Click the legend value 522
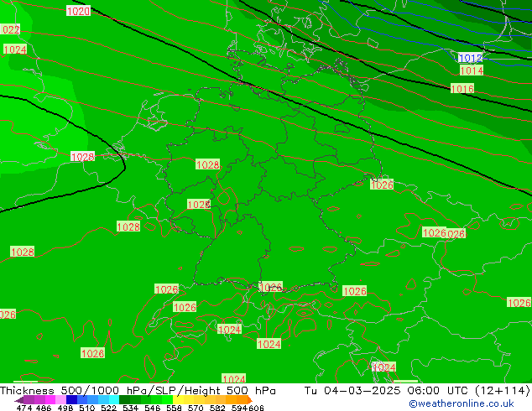This screenshot has width=532, height=411. click(x=108, y=408)
